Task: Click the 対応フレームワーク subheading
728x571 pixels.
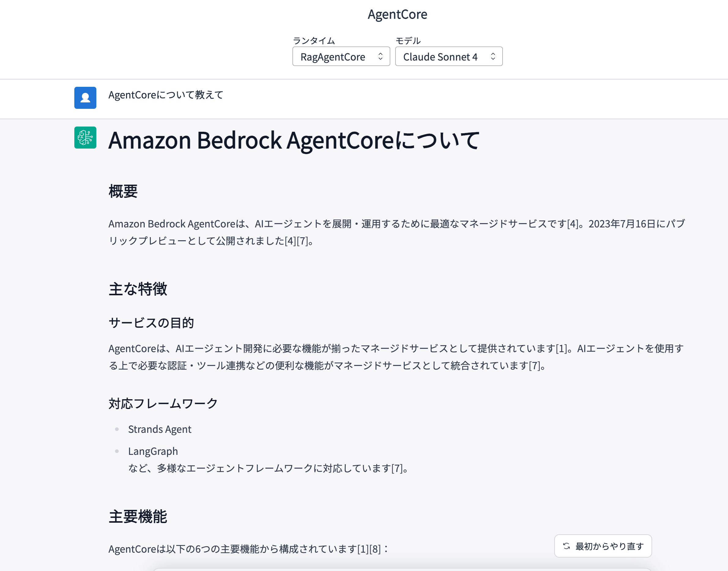Action: [163, 403]
